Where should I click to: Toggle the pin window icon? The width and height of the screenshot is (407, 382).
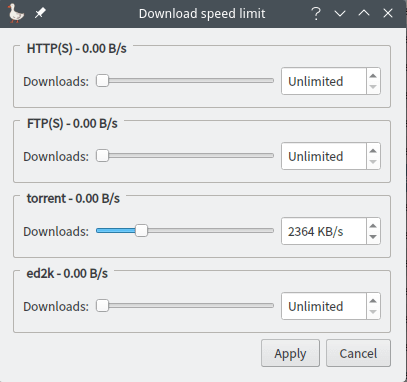coord(40,13)
